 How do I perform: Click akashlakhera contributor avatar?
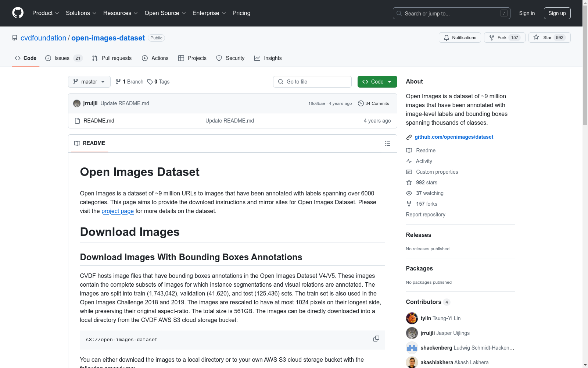(412, 362)
